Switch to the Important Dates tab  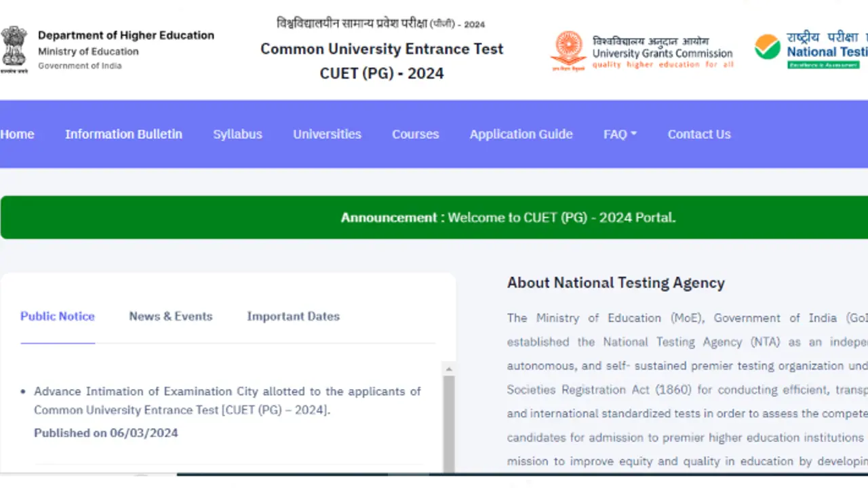point(293,316)
